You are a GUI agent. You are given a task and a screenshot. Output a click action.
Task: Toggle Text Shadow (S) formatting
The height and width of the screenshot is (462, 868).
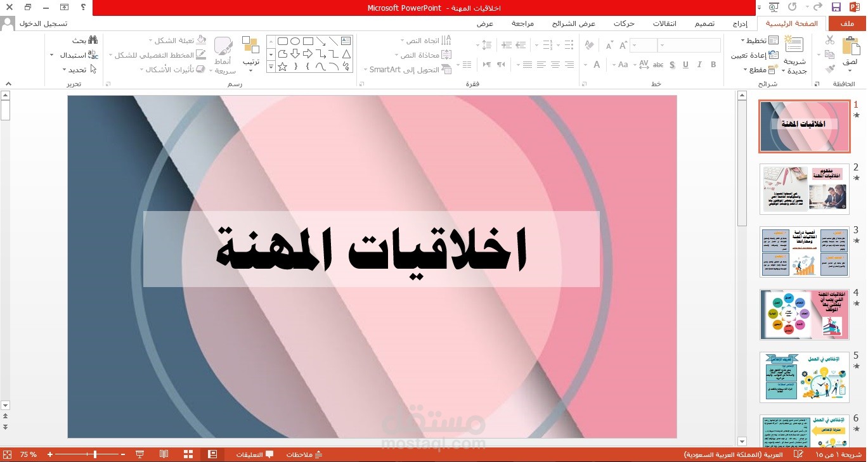672,64
